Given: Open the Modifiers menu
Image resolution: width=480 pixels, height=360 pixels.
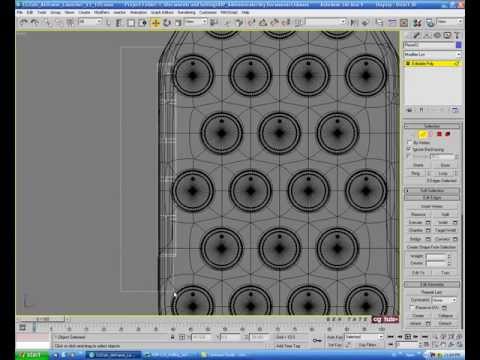Looking at the screenshot, I should tap(102, 12).
